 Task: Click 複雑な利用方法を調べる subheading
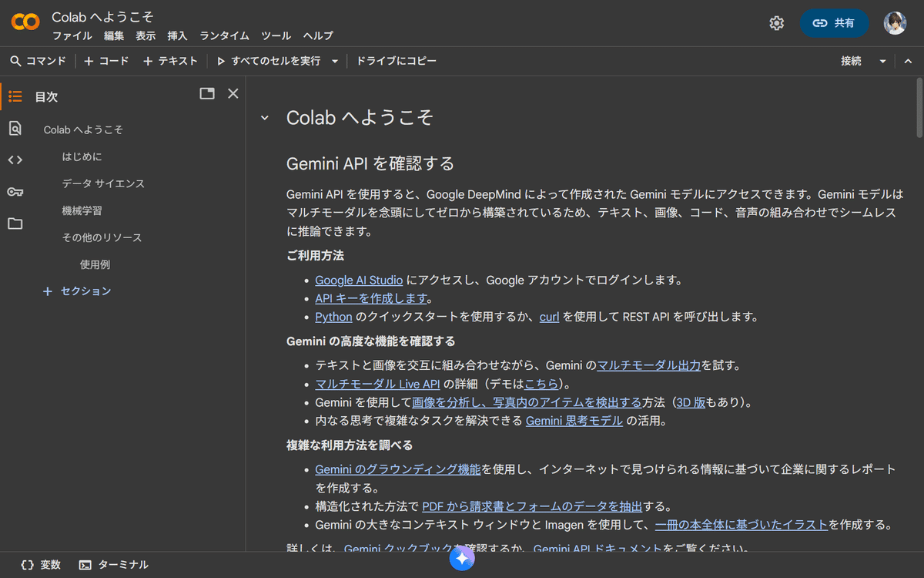click(x=350, y=445)
